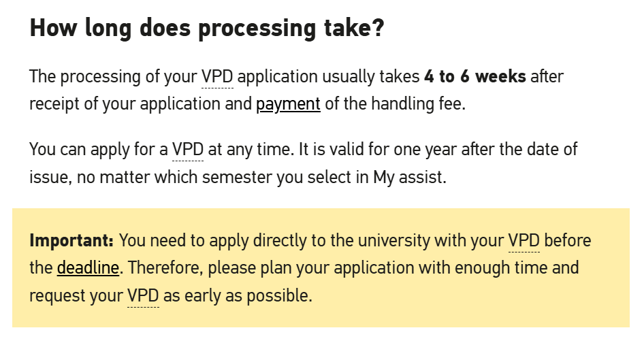Follow the "deadline" link in the yellow notice

[x=88, y=267]
